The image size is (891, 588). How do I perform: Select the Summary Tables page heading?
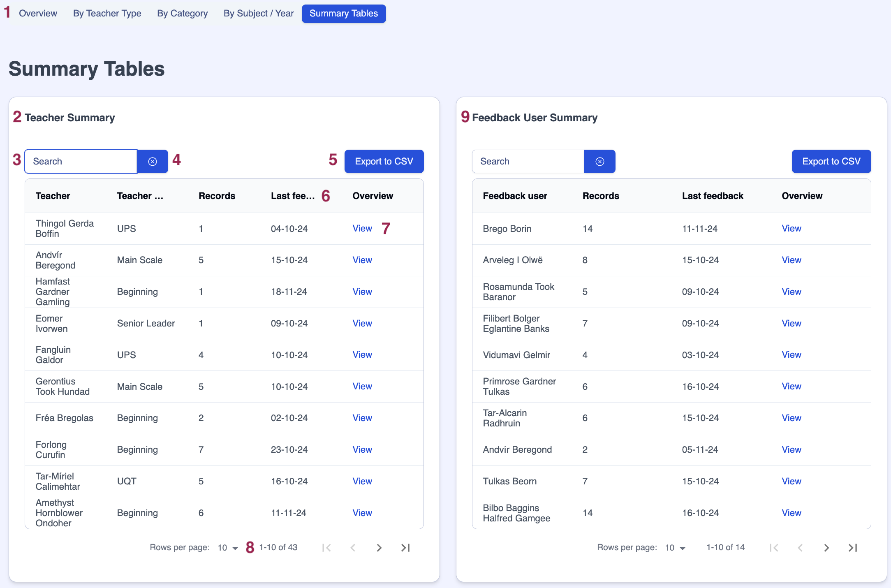click(86, 69)
